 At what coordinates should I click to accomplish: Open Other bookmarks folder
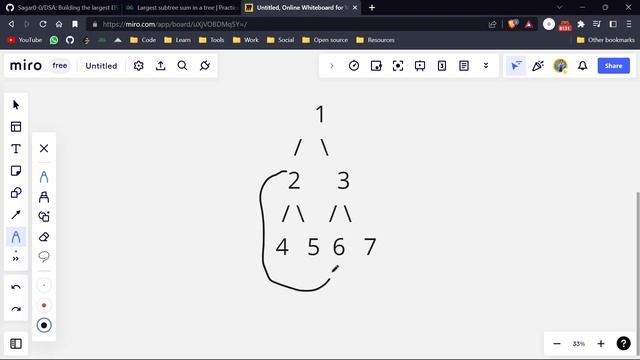point(606,40)
